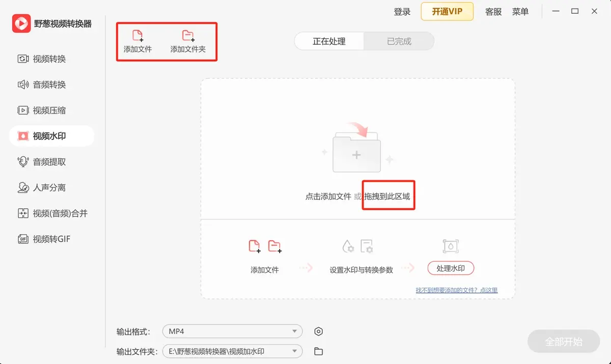Open 客服 in the title bar
611x364 pixels.
pos(493,12)
